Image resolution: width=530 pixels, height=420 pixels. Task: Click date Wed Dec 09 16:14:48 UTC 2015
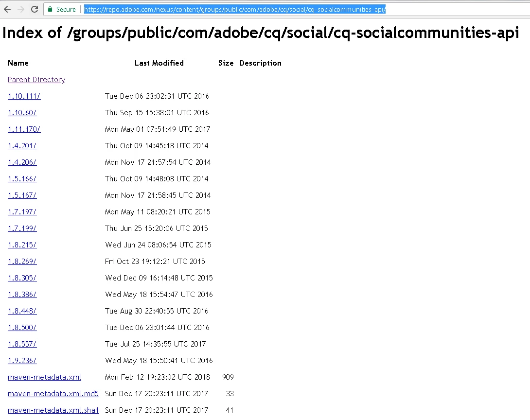(159, 279)
